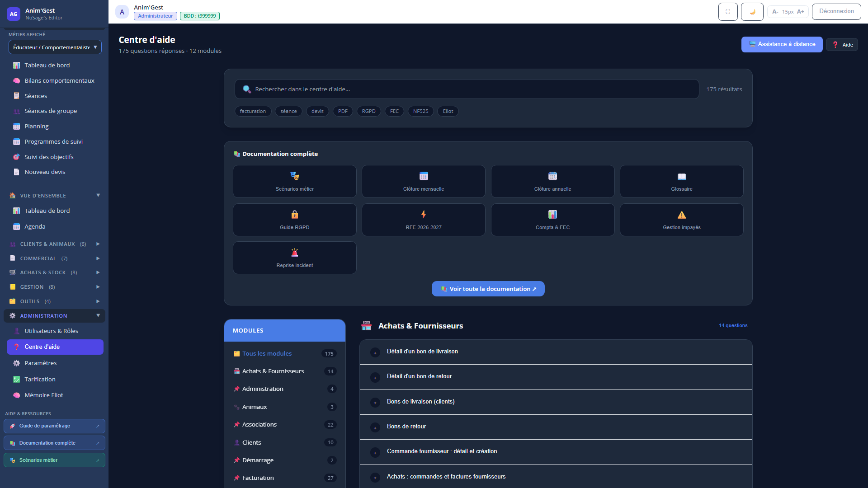Viewport: 868px width, 488px height.
Task: Toggle dark mode with the moon button
Action: [752, 12]
